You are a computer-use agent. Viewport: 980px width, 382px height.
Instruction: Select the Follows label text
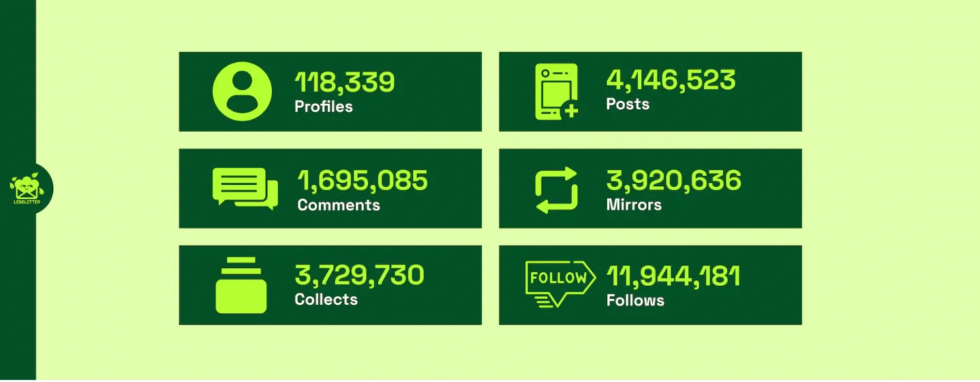[x=635, y=300]
